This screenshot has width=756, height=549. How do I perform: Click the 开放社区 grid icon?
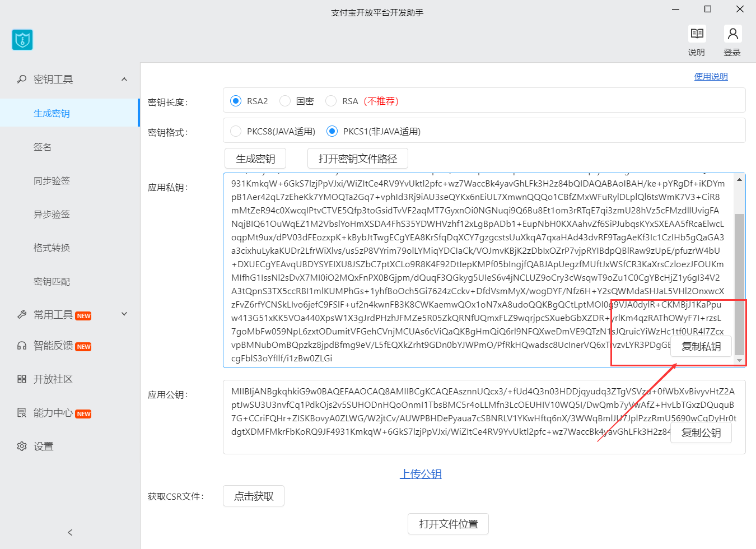click(x=22, y=379)
